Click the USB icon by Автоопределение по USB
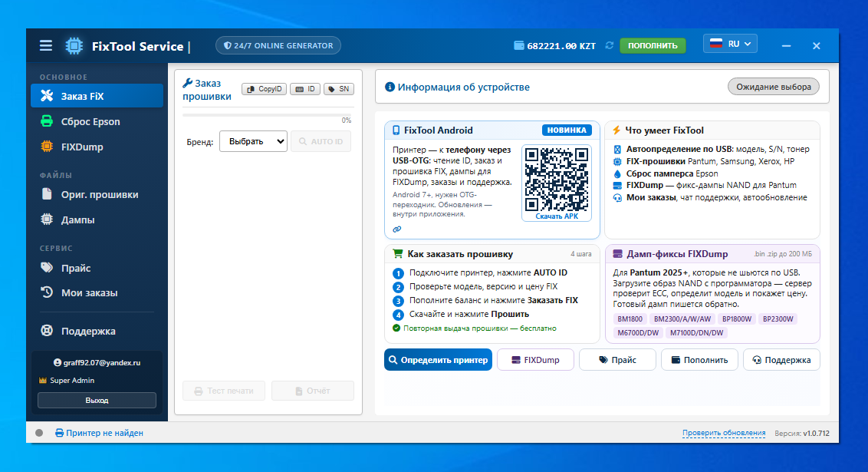 pos(617,149)
